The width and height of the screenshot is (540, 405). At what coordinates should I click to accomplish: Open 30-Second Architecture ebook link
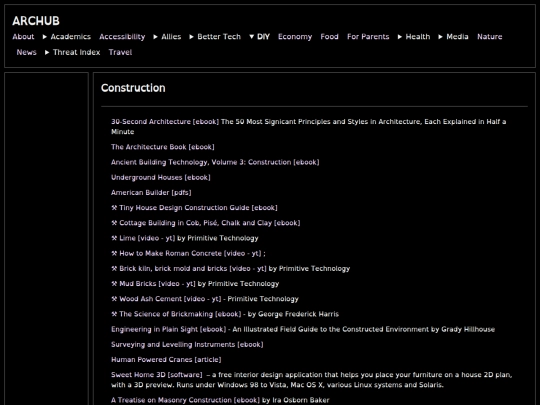(165, 122)
